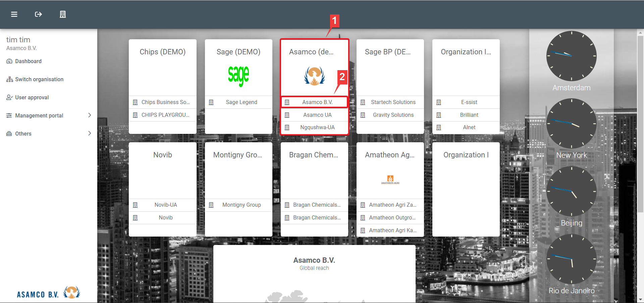Select Ngqushwa-UA organisation row
644x303 pixels.
314,128
